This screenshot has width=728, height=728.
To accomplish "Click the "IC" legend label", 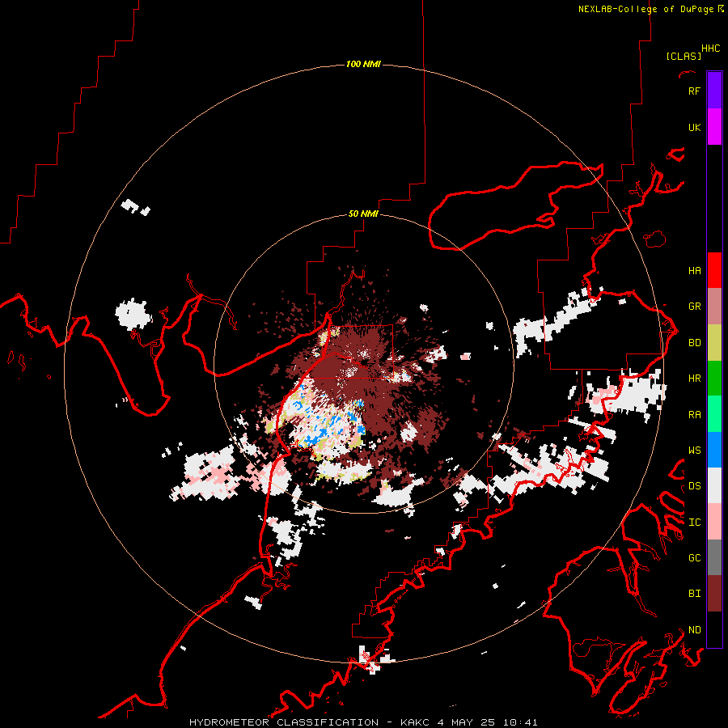I will pos(694,523).
